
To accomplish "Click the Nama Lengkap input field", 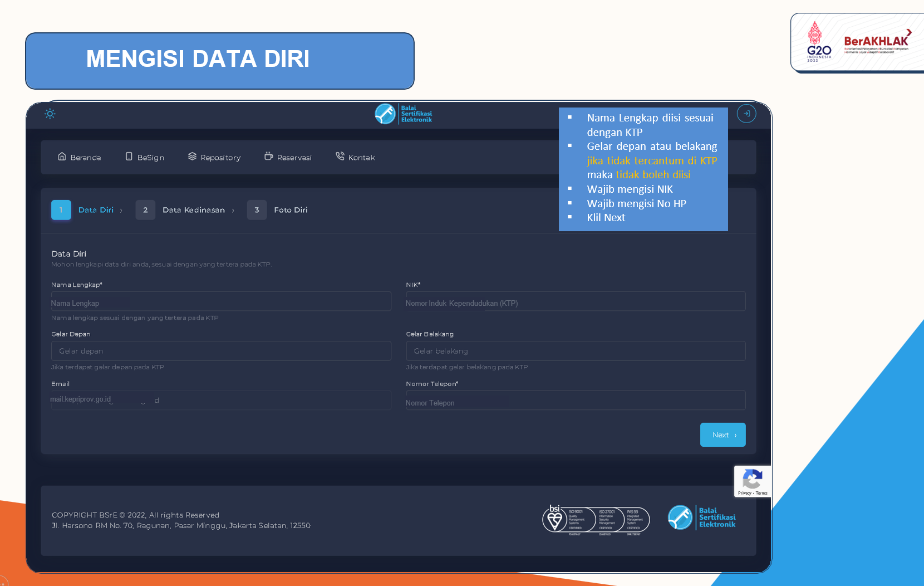I will (221, 301).
